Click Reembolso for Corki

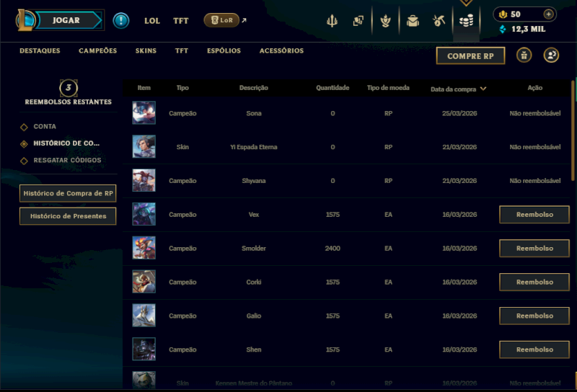click(x=534, y=282)
